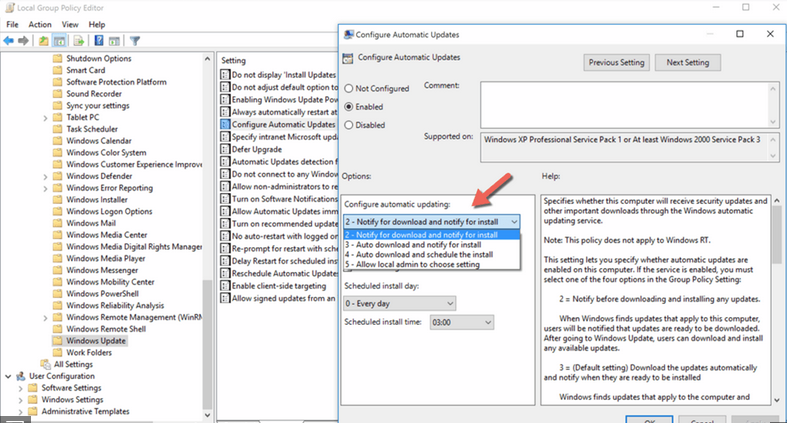Select 'Windows Installer' in the tree
The height and width of the screenshot is (423, 787).
point(97,200)
